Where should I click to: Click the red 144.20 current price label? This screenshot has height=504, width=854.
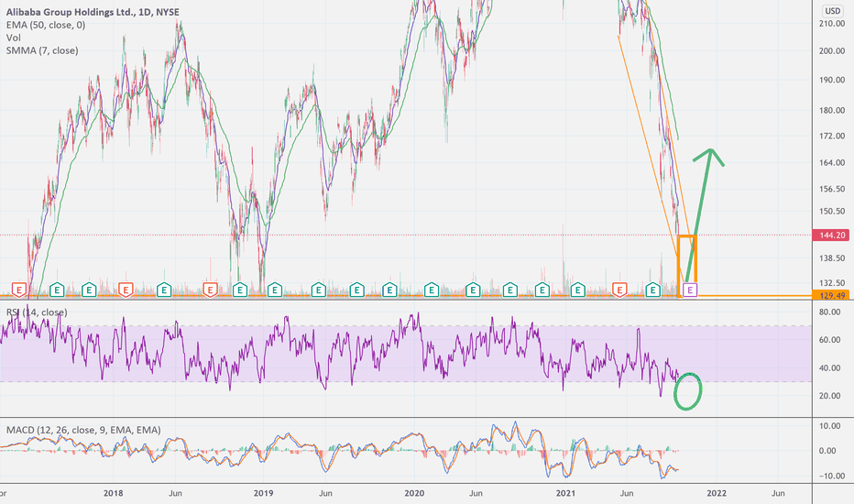pyautogui.click(x=830, y=236)
